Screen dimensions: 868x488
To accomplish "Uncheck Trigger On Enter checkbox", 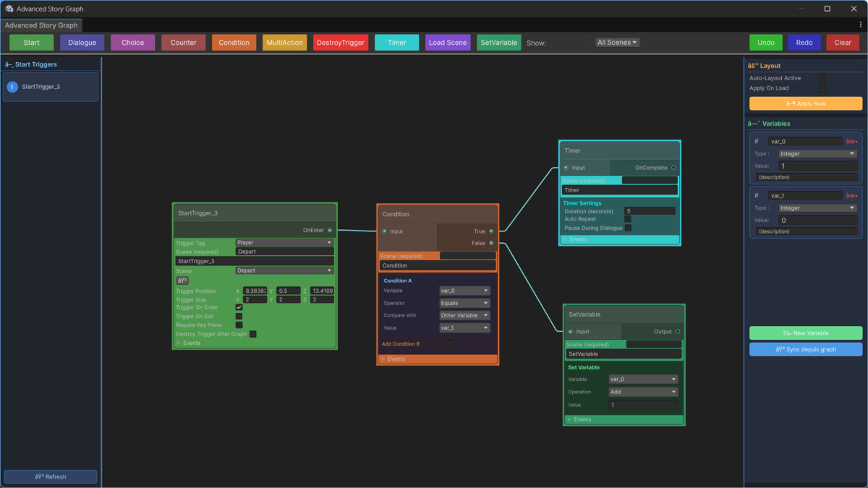I will 239,307.
